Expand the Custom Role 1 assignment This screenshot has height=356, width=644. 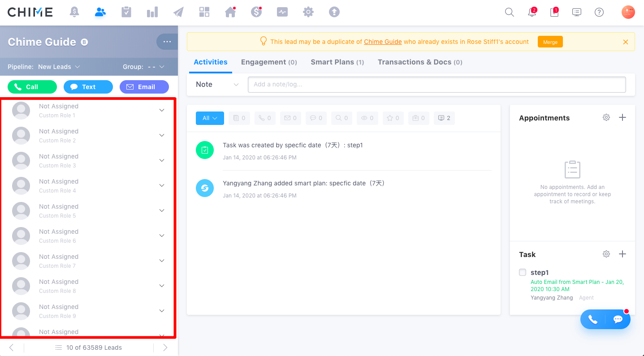coord(162,110)
